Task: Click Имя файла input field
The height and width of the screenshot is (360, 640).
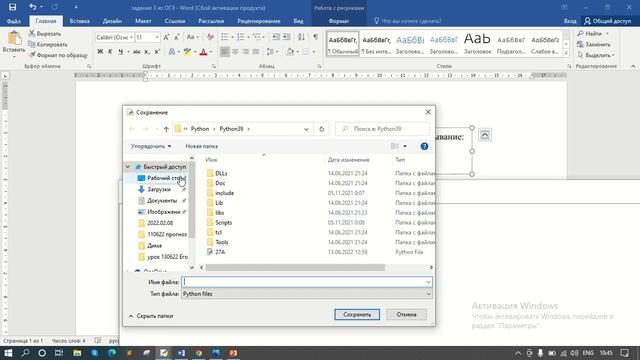Action: 307,282
